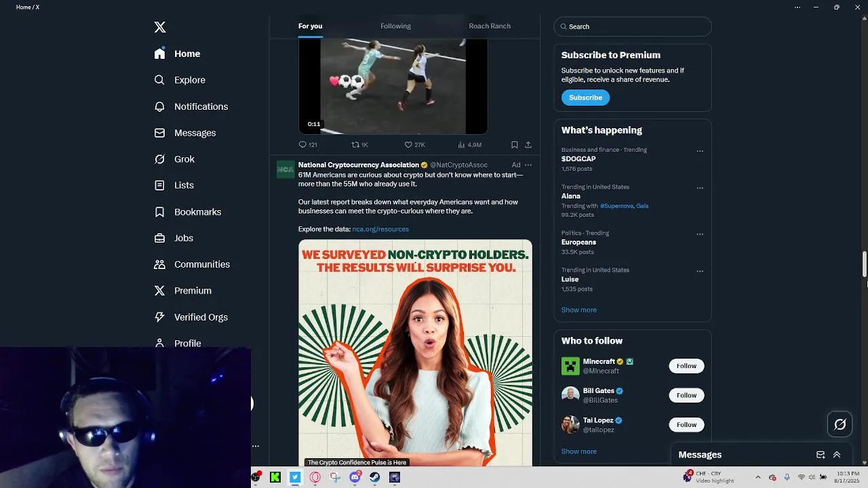Viewport: 868px width, 488px height.
Task: Open more options for Europeans trend
Action: (700, 235)
